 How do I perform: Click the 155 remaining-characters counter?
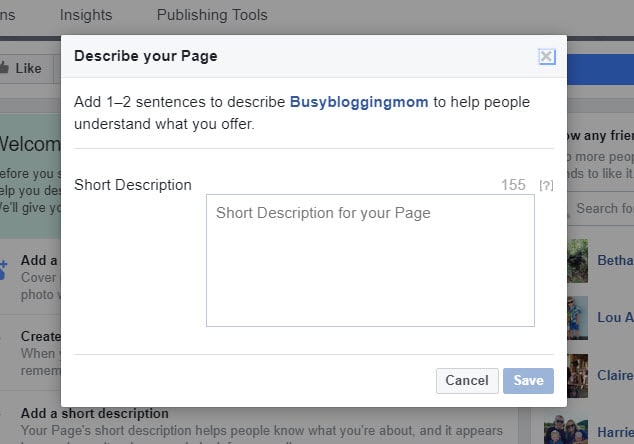pos(513,185)
